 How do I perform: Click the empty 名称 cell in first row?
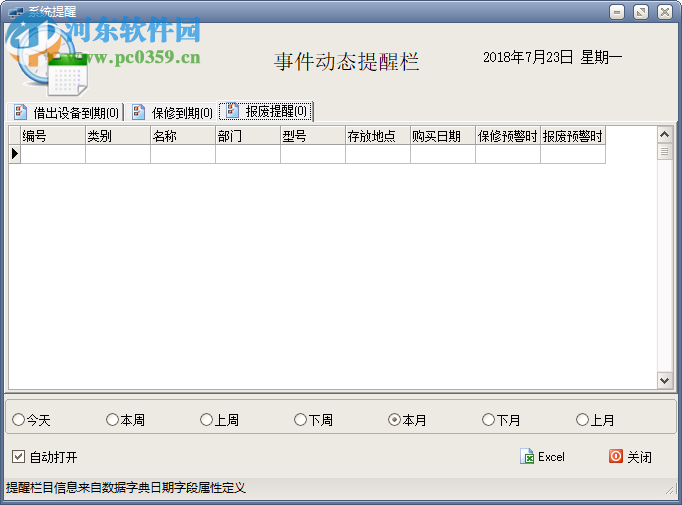click(x=183, y=154)
